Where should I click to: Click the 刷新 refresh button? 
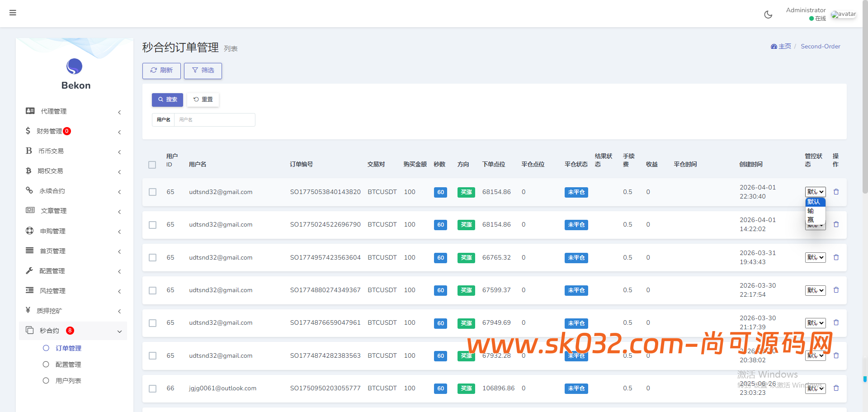tap(161, 71)
